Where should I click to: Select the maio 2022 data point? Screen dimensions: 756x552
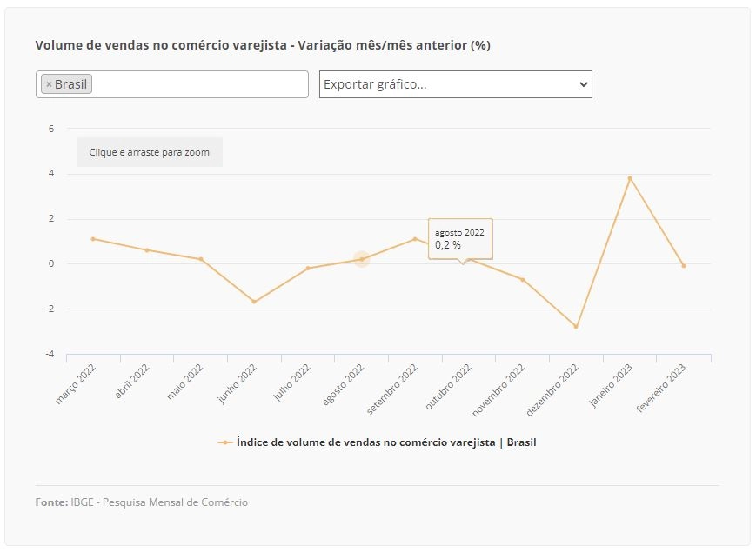pos(201,259)
